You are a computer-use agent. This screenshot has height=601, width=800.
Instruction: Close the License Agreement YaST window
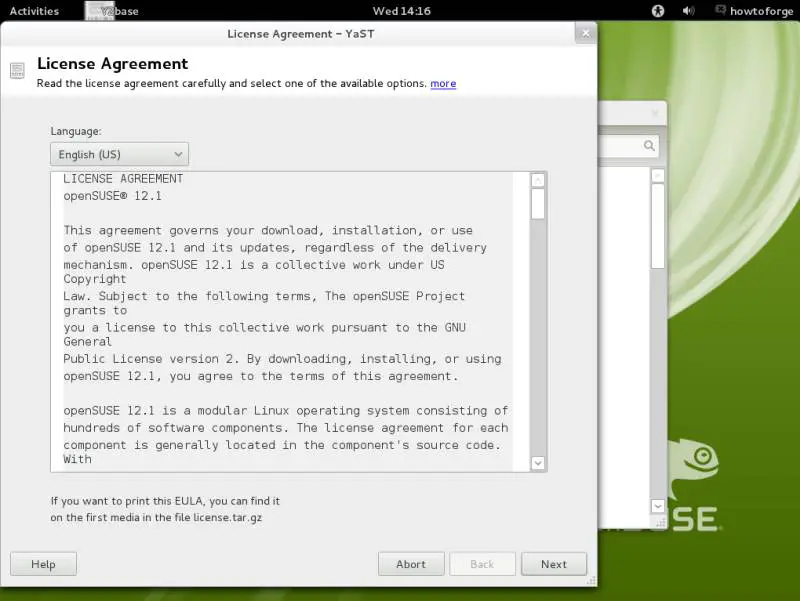coord(586,33)
